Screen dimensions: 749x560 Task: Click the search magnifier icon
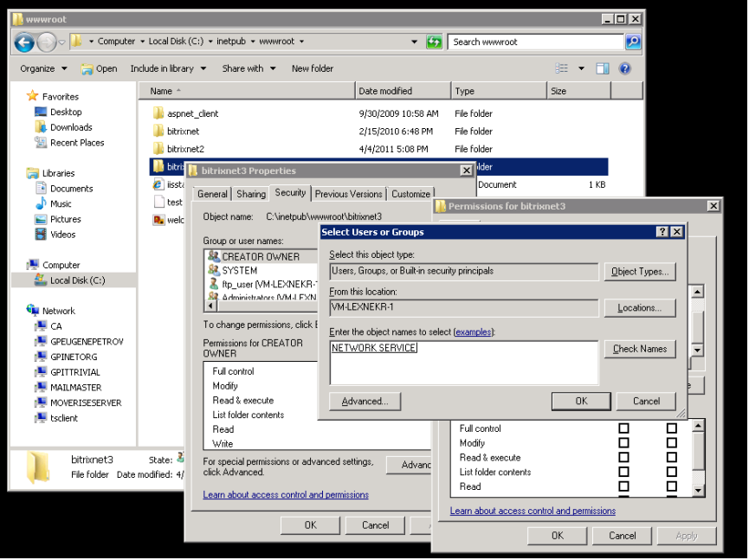[633, 42]
